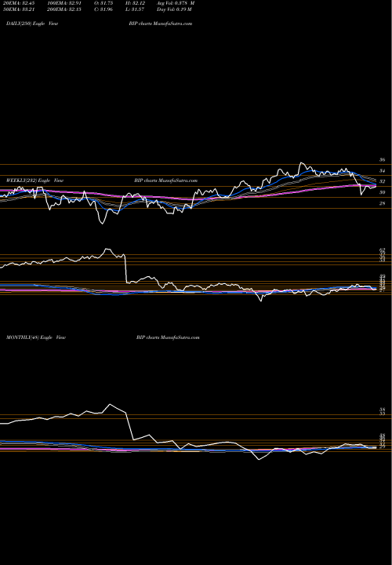The width and height of the screenshot is (392, 565).
Task: Click the DAILY(250) Eagle View title
Action: [32, 24]
